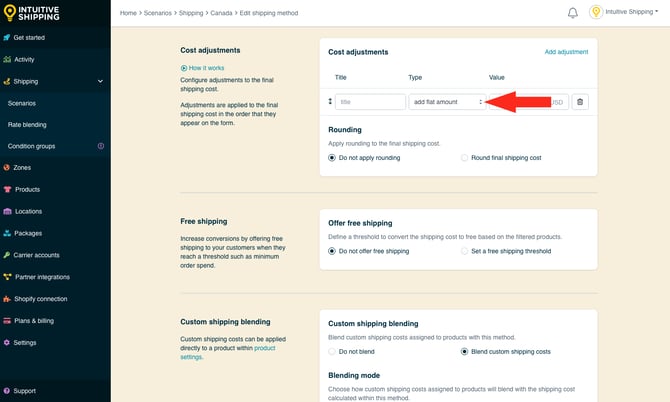The height and width of the screenshot is (402, 670).
Task: Click the Shipping sidebar icon
Action: [x=6, y=81]
